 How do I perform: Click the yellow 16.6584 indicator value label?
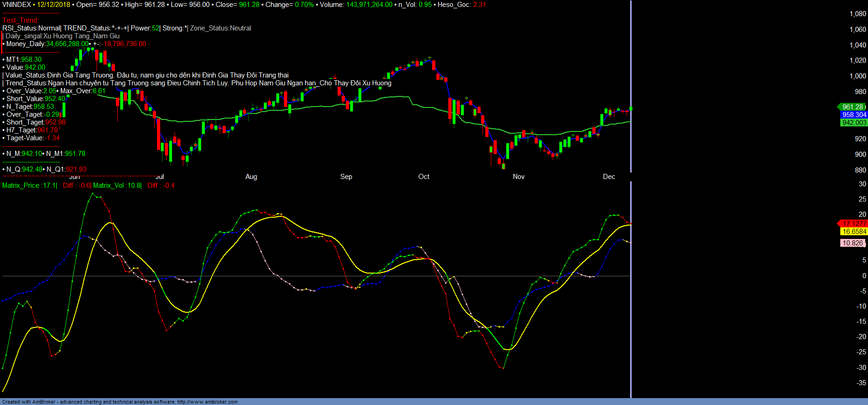tap(854, 232)
